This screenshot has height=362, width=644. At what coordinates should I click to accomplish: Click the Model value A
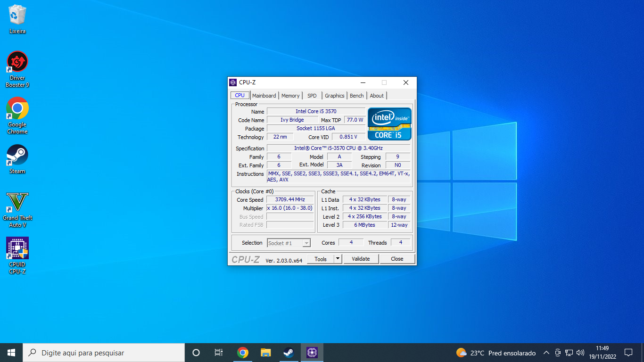pyautogui.click(x=339, y=156)
